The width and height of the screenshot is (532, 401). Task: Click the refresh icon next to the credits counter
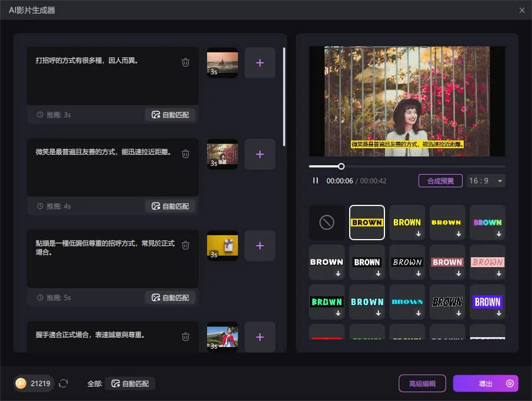[x=64, y=383]
